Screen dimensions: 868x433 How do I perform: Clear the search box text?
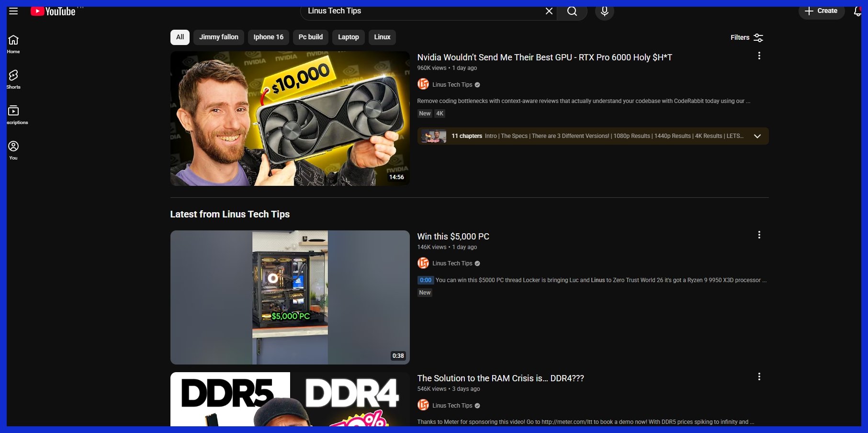pos(549,11)
